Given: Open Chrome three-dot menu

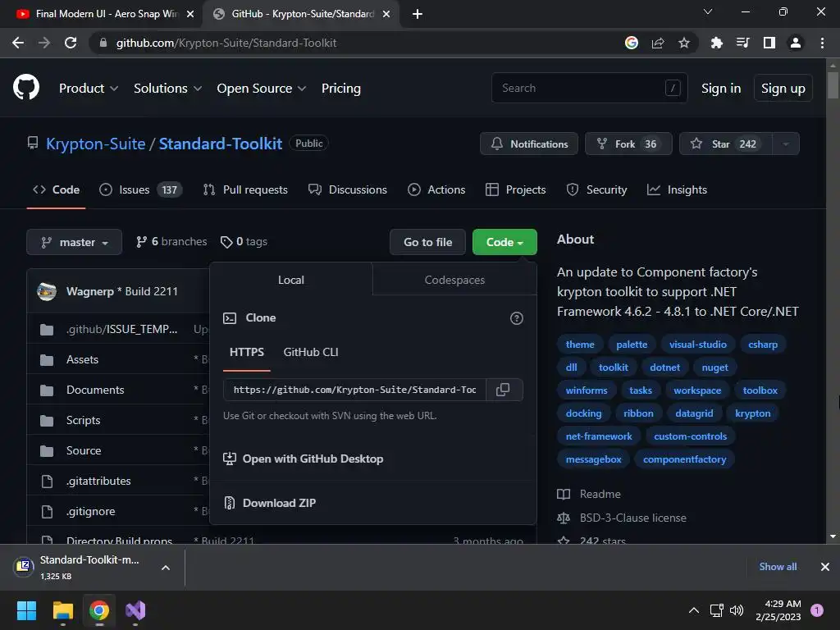Looking at the screenshot, I should [822, 43].
